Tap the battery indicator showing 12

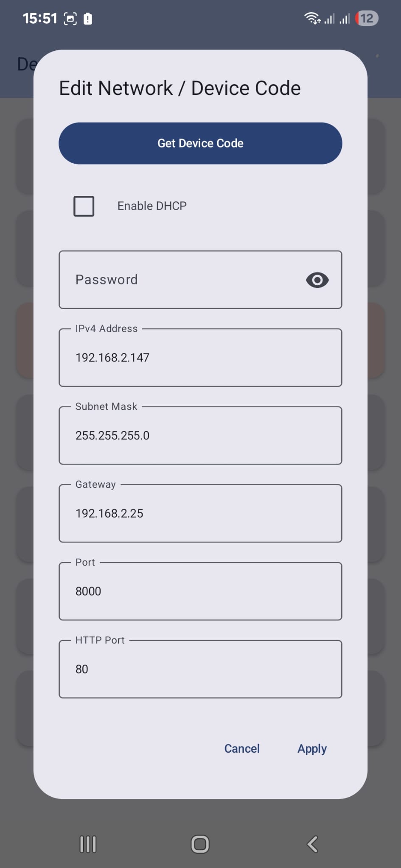(367, 18)
